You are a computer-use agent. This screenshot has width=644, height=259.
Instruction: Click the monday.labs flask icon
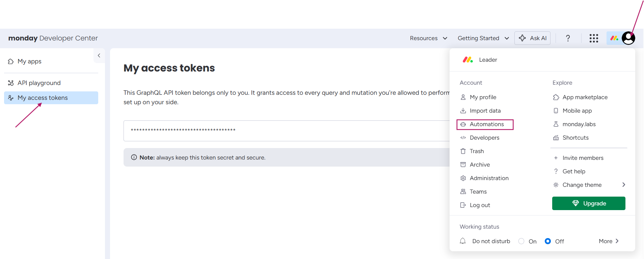(556, 124)
